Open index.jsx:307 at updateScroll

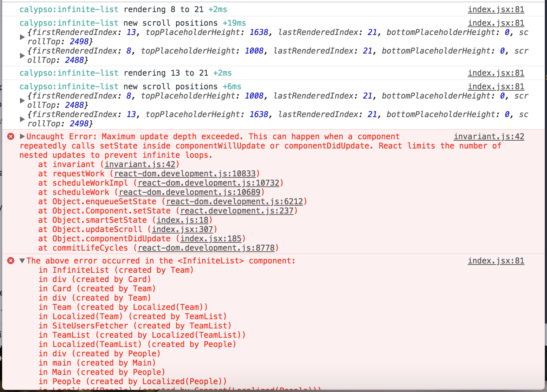(x=183, y=229)
